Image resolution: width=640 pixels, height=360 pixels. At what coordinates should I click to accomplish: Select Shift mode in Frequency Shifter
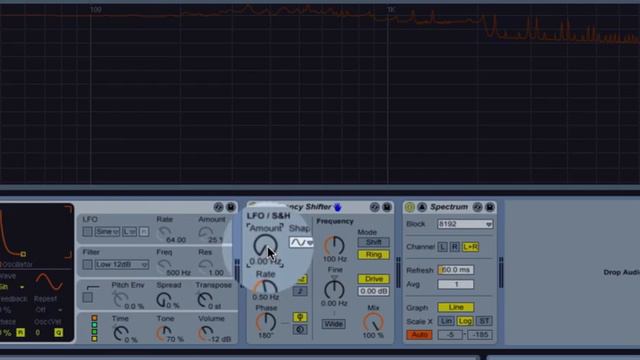373,242
